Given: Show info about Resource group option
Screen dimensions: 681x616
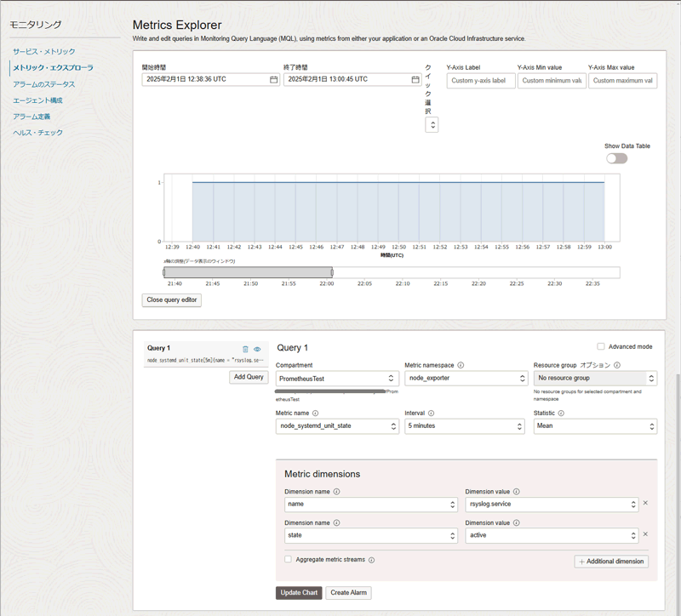Looking at the screenshot, I should [617, 365].
